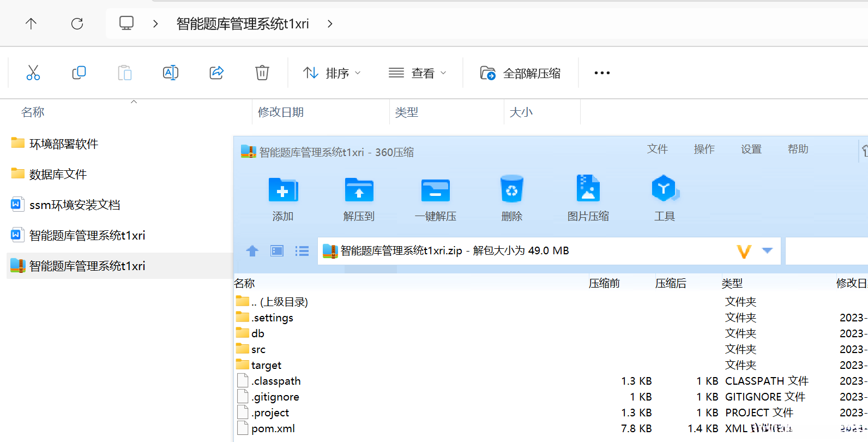The height and width of the screenshot is (442, 868).
Task: Open the 文件 menu in 360压缩
Action: click(658, 149)
